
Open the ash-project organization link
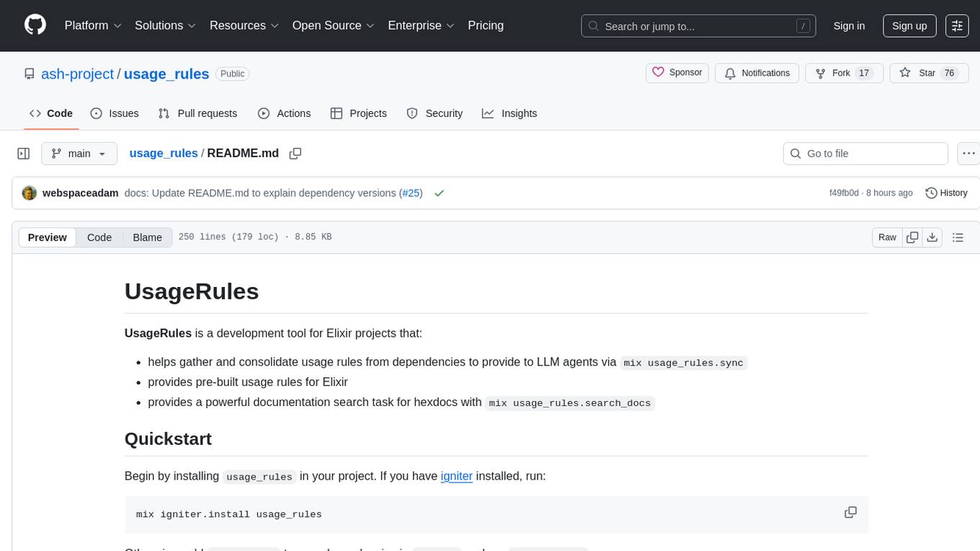click(78, 74)
